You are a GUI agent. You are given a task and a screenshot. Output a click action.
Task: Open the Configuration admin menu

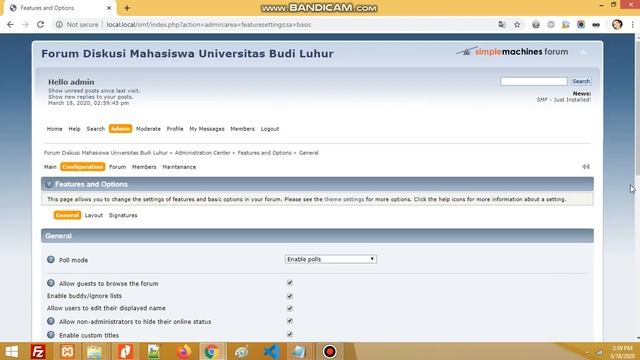83,167
